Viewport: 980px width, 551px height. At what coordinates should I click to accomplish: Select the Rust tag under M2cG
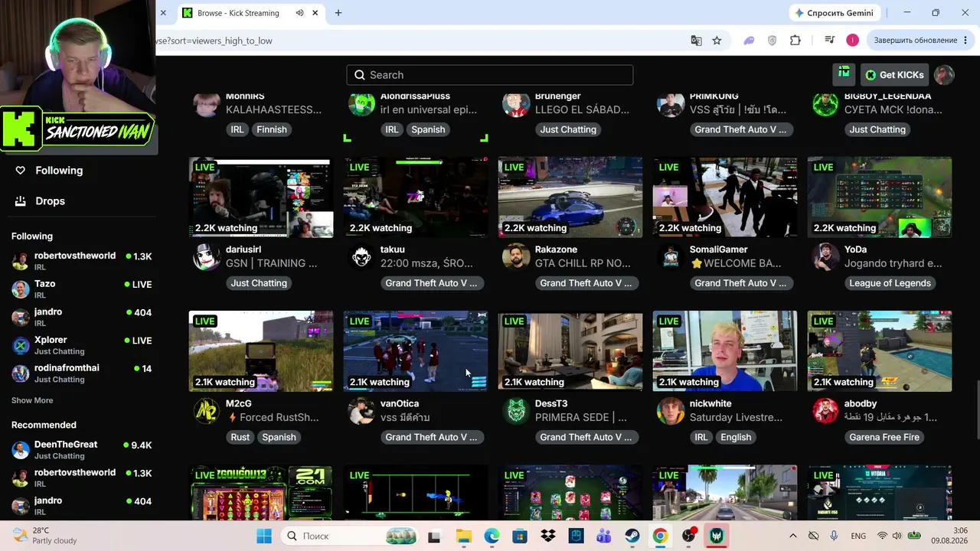click(240, 437)
